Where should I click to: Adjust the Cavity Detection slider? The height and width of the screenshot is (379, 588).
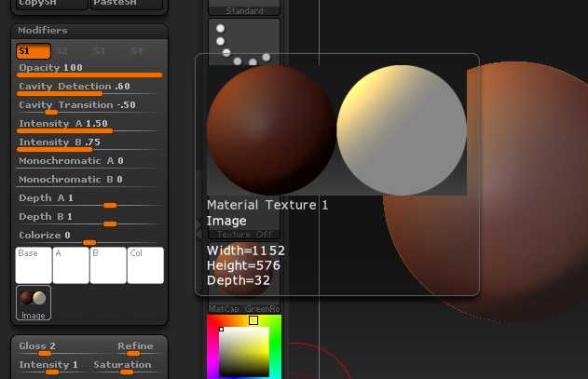[x=89, y=88]
